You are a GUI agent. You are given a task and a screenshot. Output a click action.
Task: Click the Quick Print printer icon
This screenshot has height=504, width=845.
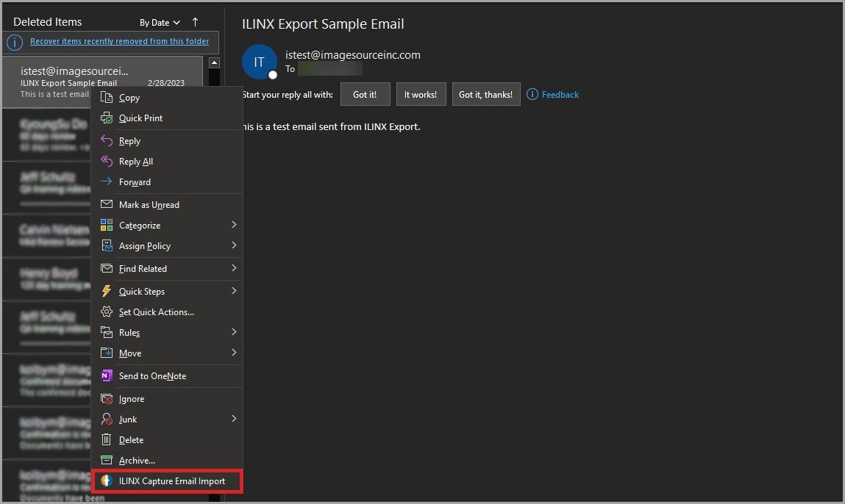[x=107, y=118]
